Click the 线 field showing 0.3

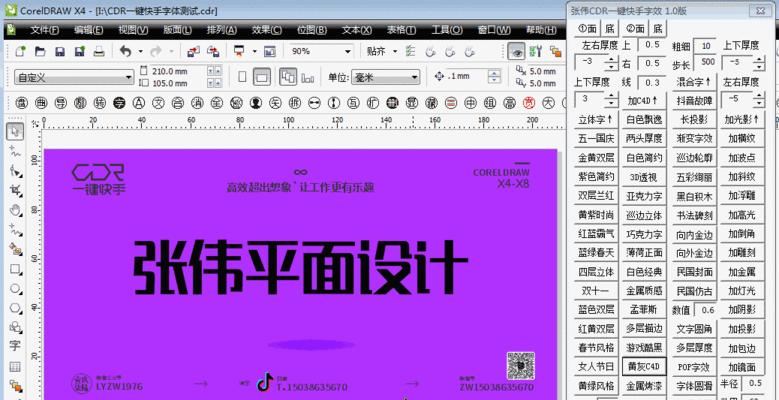[653, 82]
